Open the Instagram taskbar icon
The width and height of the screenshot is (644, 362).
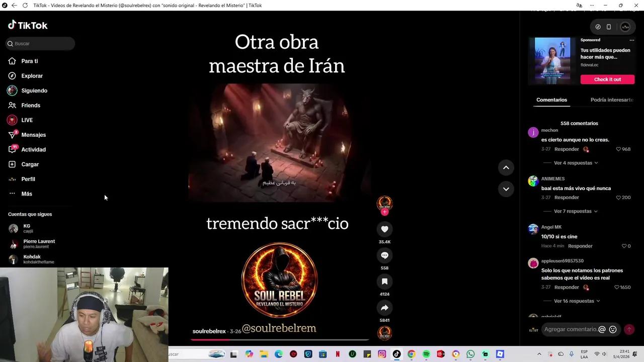[x=382, y=354]
